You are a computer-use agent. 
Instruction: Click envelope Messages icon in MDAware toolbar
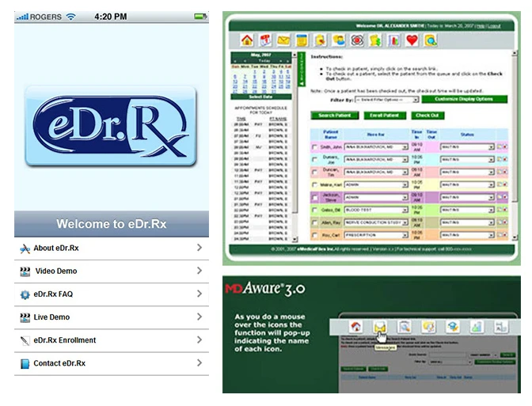click(x=380, y=327)
